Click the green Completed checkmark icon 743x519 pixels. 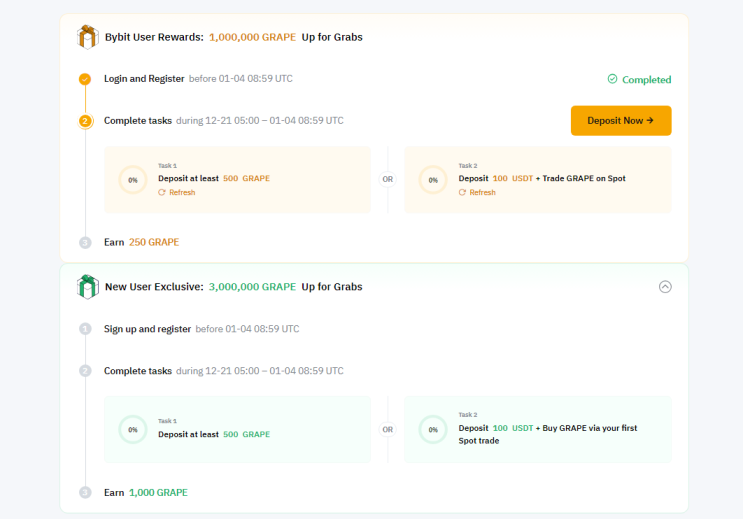(x=612, y=79)
